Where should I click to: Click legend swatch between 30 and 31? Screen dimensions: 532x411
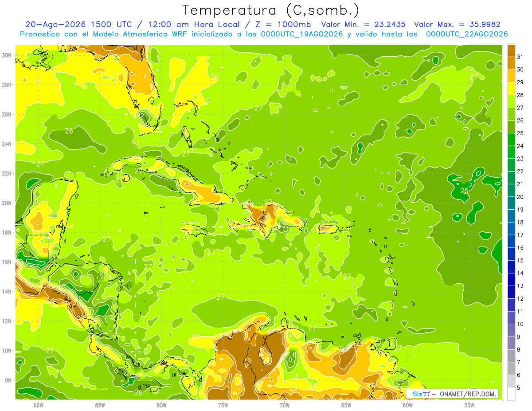[x=511, y=63]
